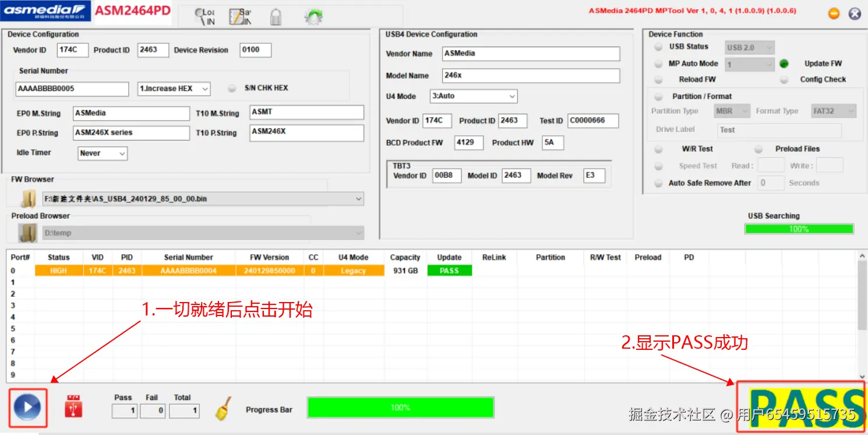This screenshot has height=435, width=868.
Task: Click the Test ID field C0000666
Action: tap(593, 121)
